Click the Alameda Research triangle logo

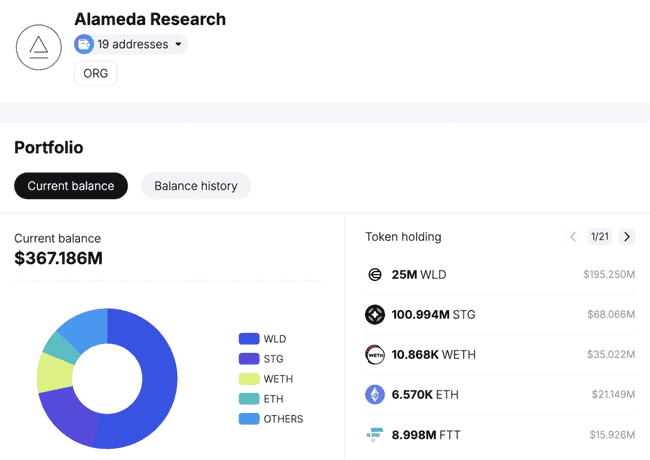point(39,47)
